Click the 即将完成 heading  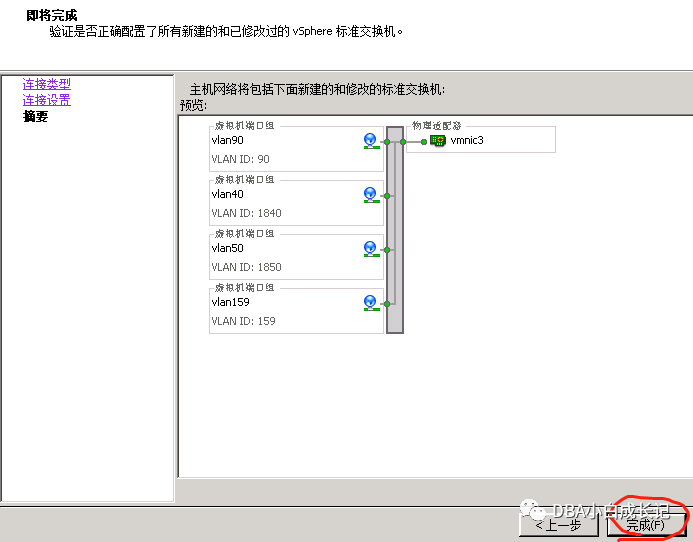click(52, 15)
